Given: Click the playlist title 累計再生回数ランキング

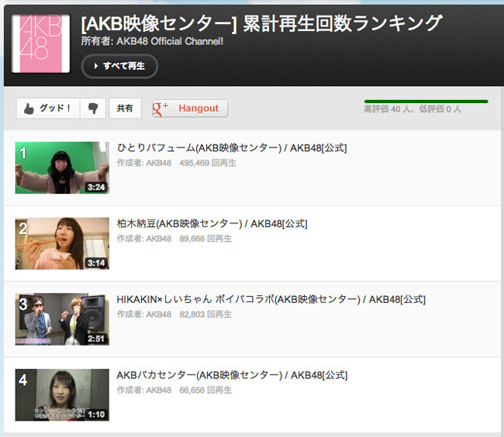Looking at the screenshot, I should click(x=342, y=23).
